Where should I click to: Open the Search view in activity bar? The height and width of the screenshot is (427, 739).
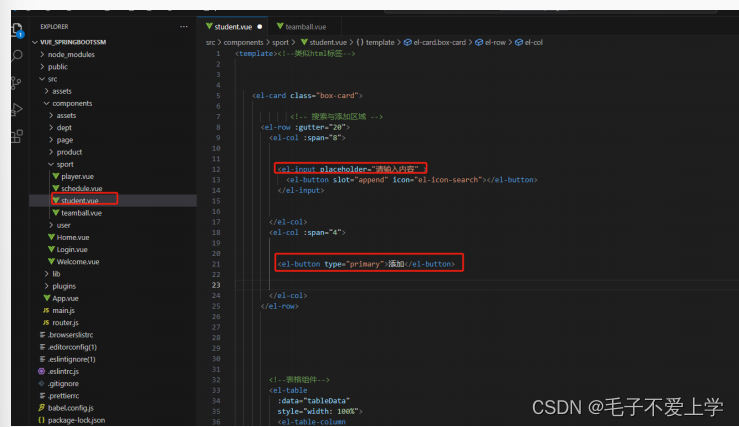click(x=17, y=56)
